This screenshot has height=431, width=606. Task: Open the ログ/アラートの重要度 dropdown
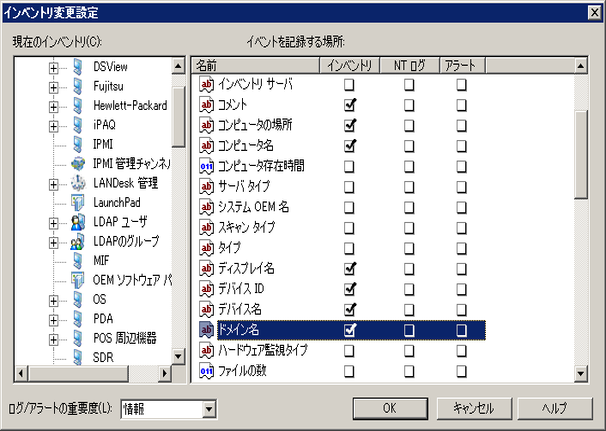[209, 409]
